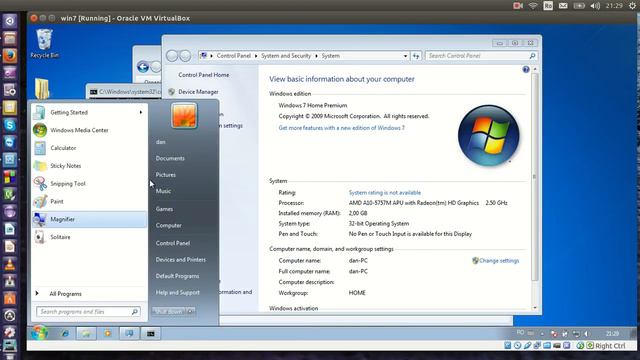Image resolution: width=640 pixels, height=360 pixels.
Task: Open Getting Started in Start menu
Action: click(x=89, y=112)
